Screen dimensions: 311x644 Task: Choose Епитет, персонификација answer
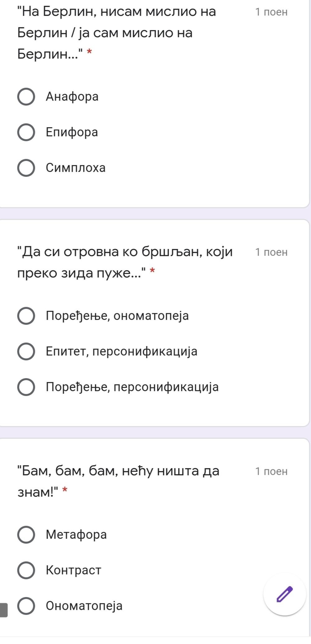[26, 352]
